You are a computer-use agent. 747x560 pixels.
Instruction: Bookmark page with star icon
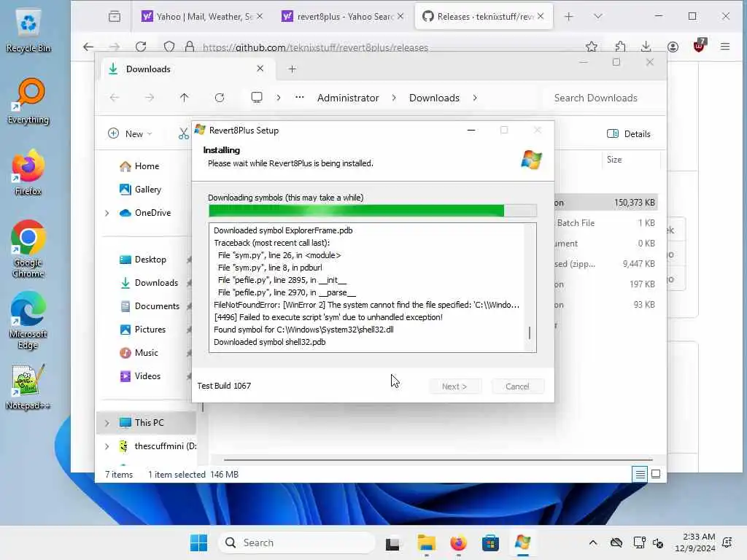point(591,47)
